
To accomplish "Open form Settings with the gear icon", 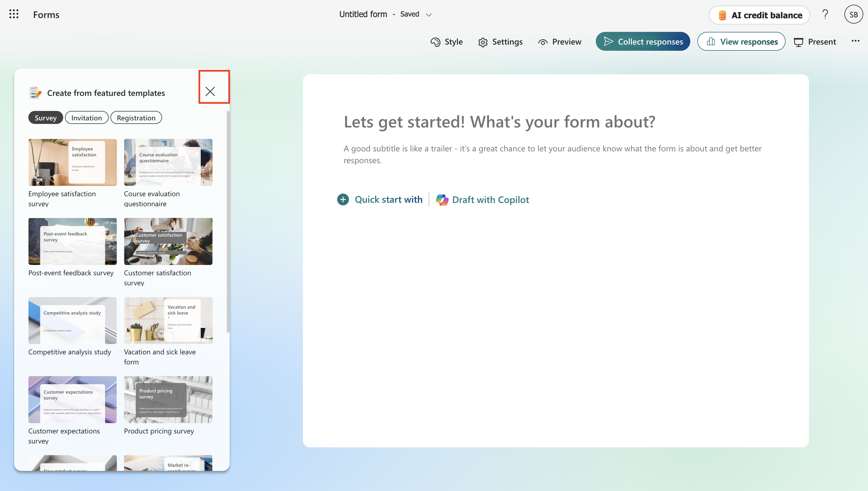I will coord(500,42).
